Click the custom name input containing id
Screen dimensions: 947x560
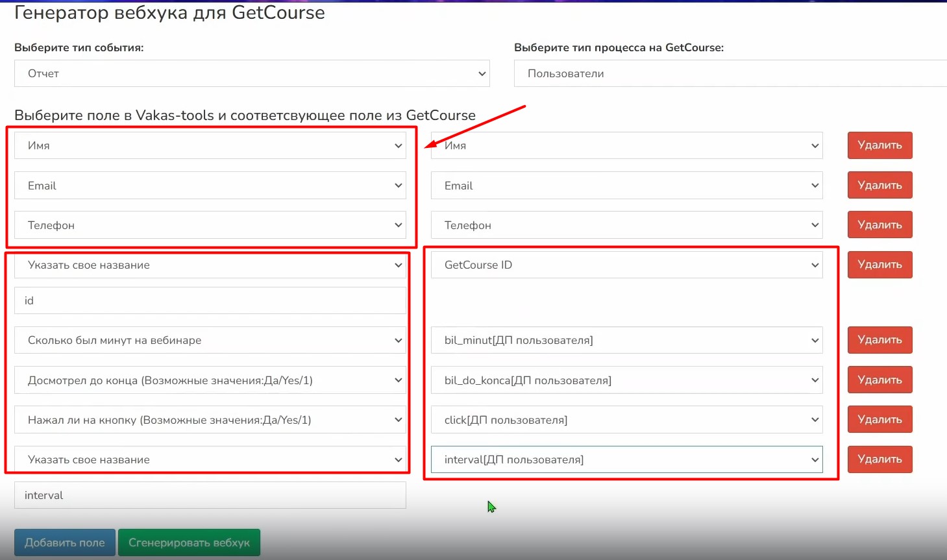210,300
